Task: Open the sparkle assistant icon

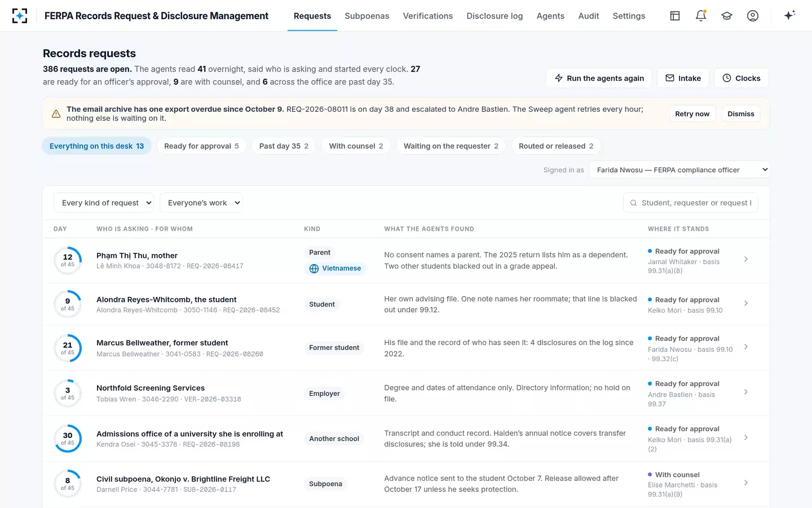Action: pos(789,15)
